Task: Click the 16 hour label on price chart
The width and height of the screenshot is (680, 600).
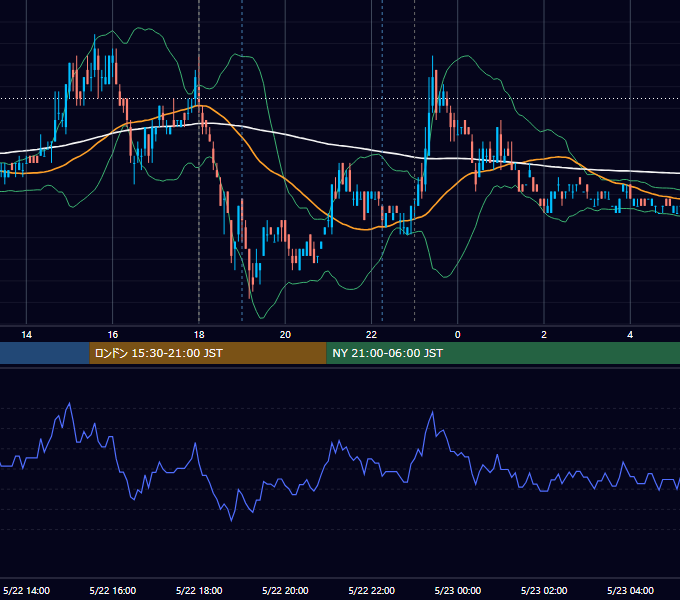Action: coord(113,335)
